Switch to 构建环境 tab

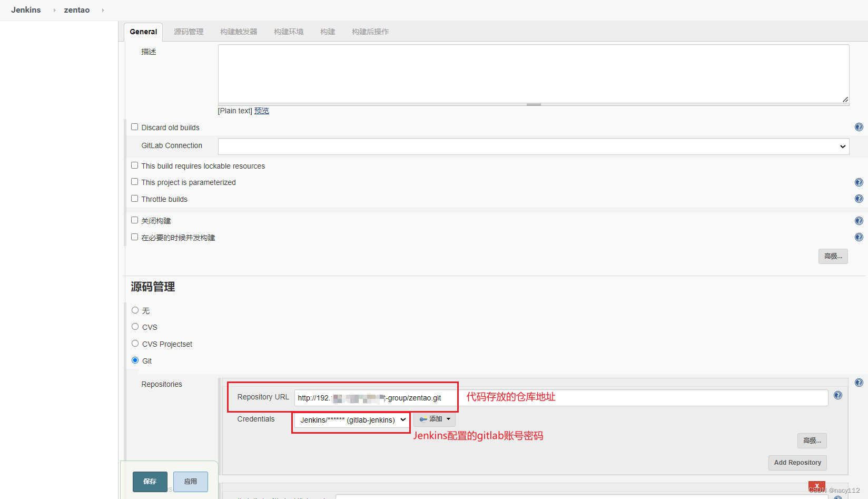[x=289, y=32]
